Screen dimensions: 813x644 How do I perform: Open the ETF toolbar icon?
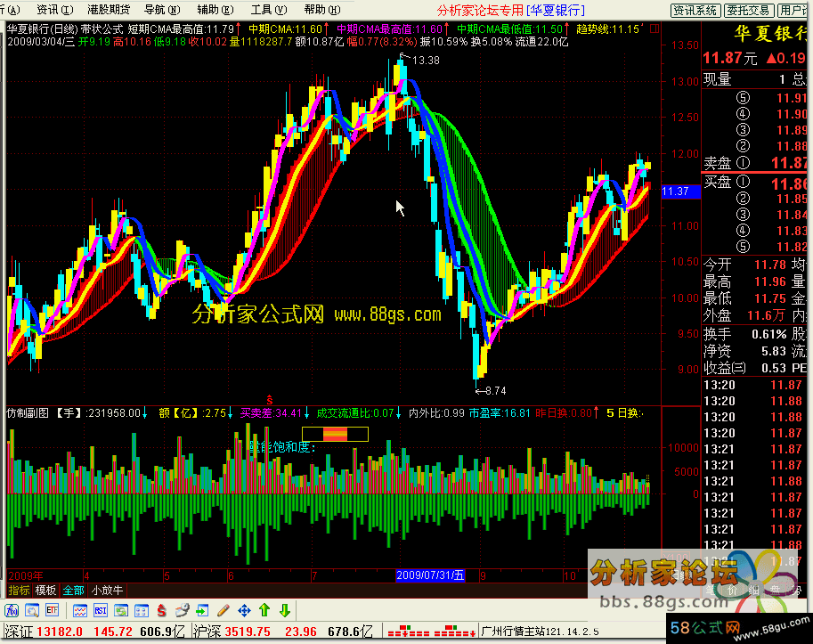[53, 610]
